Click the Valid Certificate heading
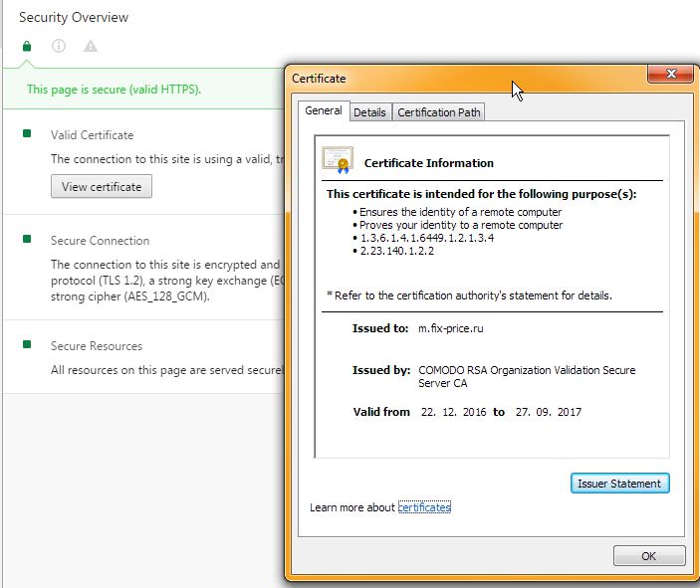The height and width of the screenshot is (588, 700). tap(92, 135)
